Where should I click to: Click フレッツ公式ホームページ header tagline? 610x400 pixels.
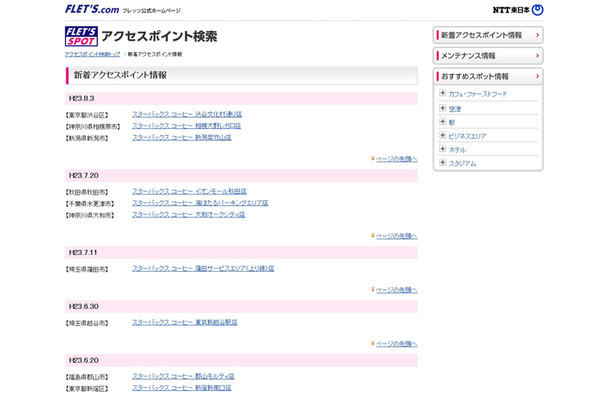[x=151, y=11]
